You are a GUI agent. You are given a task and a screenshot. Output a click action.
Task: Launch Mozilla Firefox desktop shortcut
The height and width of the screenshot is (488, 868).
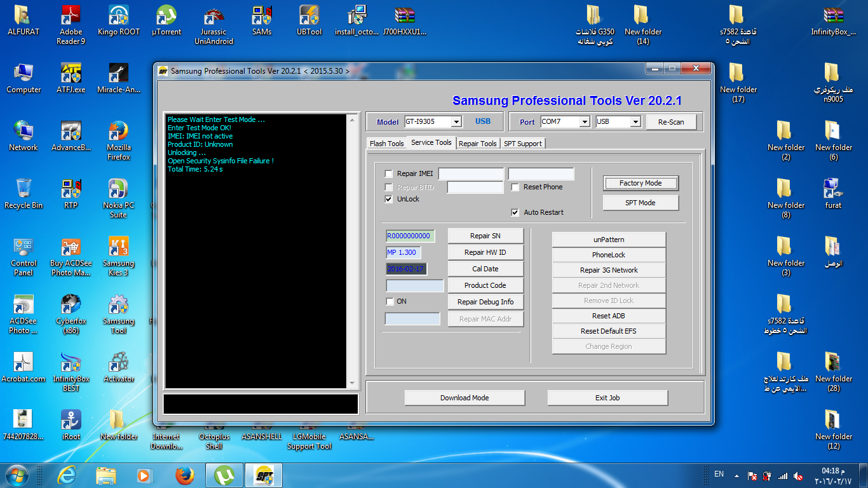(x=118, y=140)
